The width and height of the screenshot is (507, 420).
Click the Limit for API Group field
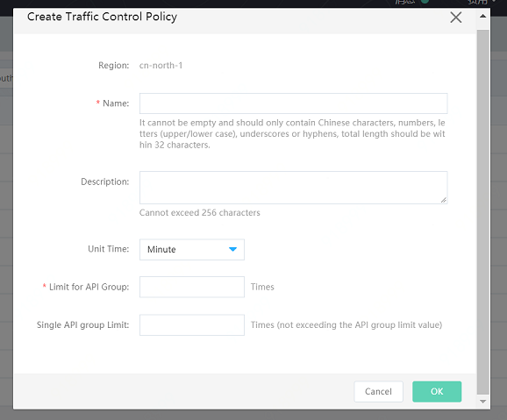[x=192, y=287]
